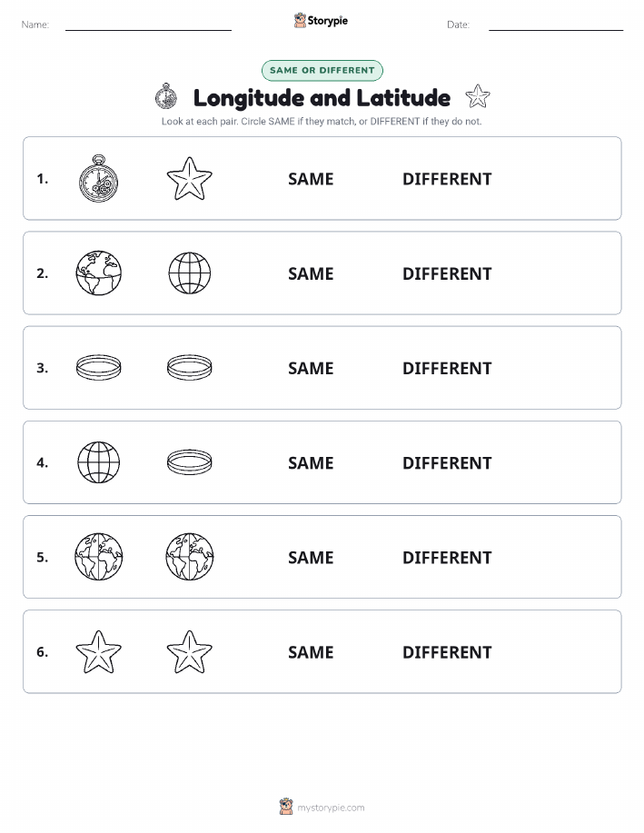The width and height of the screenshot is (644, 833).
Task: Select the Earth continents globe in row 2
Action: pos(99,273)
